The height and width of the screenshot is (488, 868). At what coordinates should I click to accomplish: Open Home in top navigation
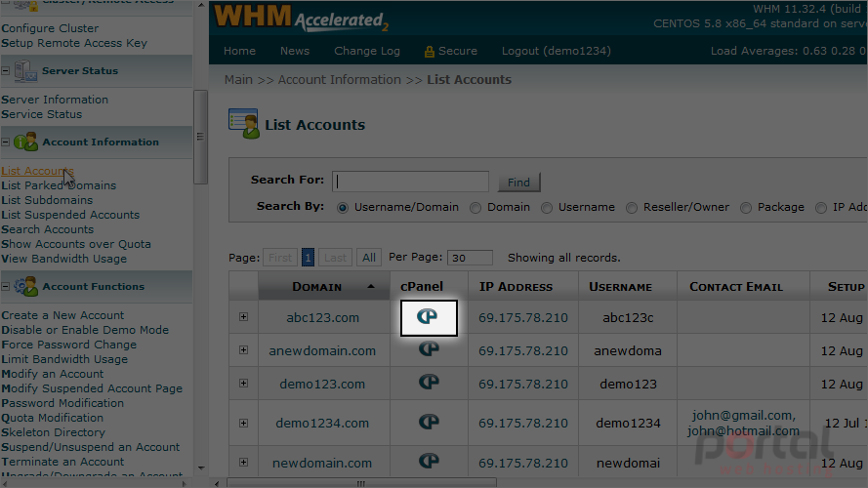(239, 51)
